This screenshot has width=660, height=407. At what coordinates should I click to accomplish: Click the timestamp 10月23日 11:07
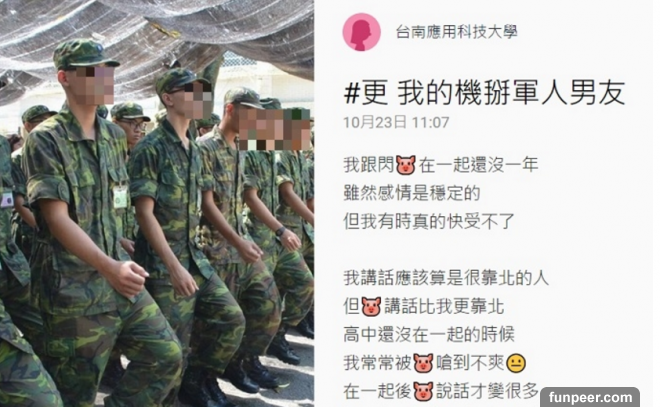pyautogui.click(x=396, y=122)
